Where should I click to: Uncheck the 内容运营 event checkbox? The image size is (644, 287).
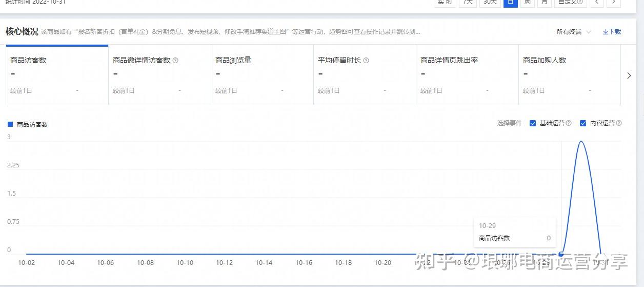pos(583,123)
